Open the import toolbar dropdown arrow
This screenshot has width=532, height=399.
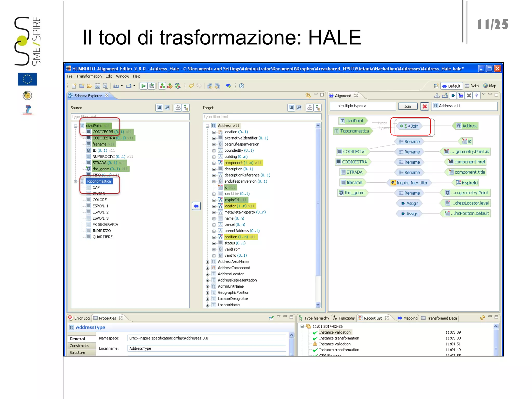click(122, 86)
